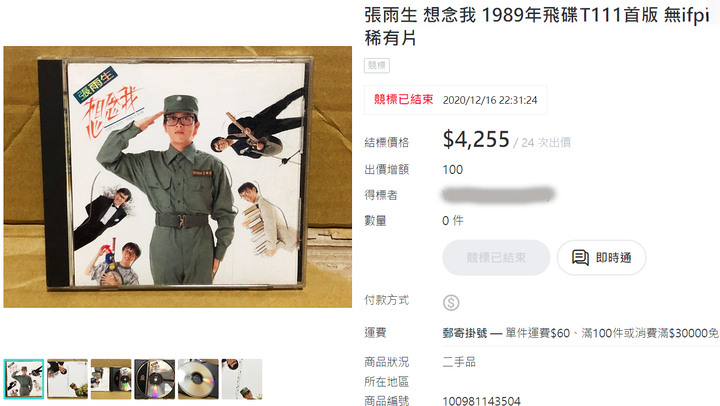Click the dollar payment method icon

pos(451,303)
